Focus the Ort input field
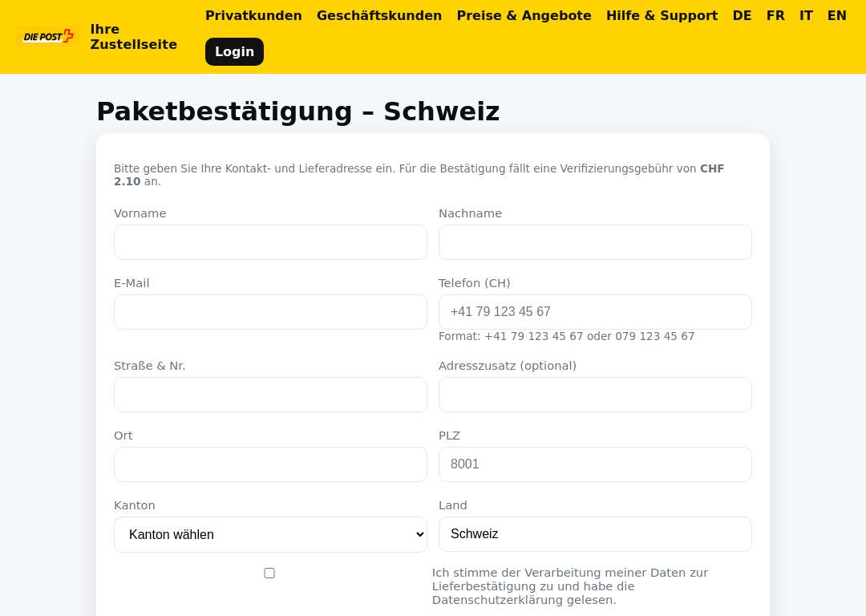The width and height of the screenshot is (866, 616). 271,464
